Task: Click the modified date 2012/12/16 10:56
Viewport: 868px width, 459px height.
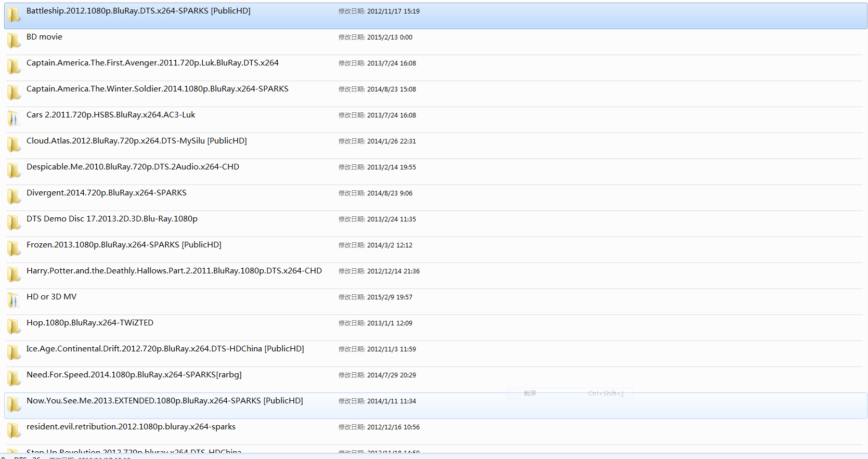Action: 393,427
